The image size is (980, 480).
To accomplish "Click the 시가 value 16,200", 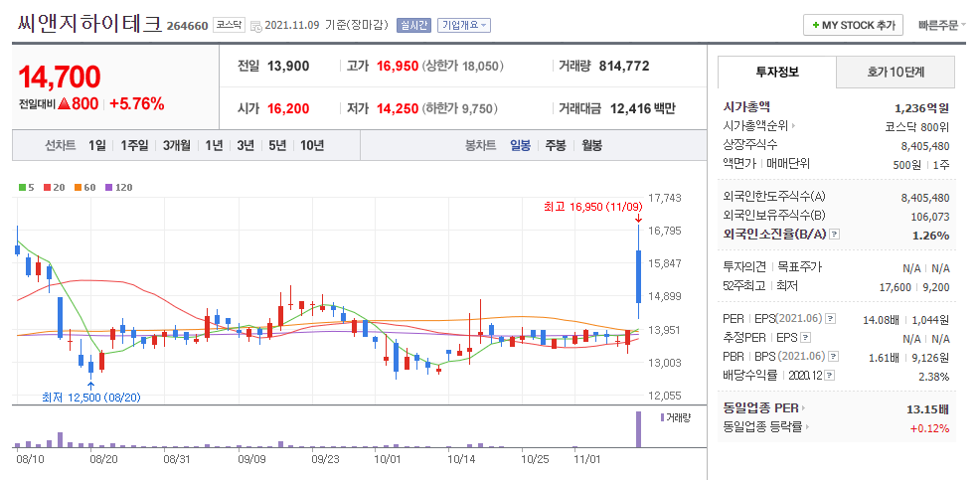I will [x=288, y=108].
